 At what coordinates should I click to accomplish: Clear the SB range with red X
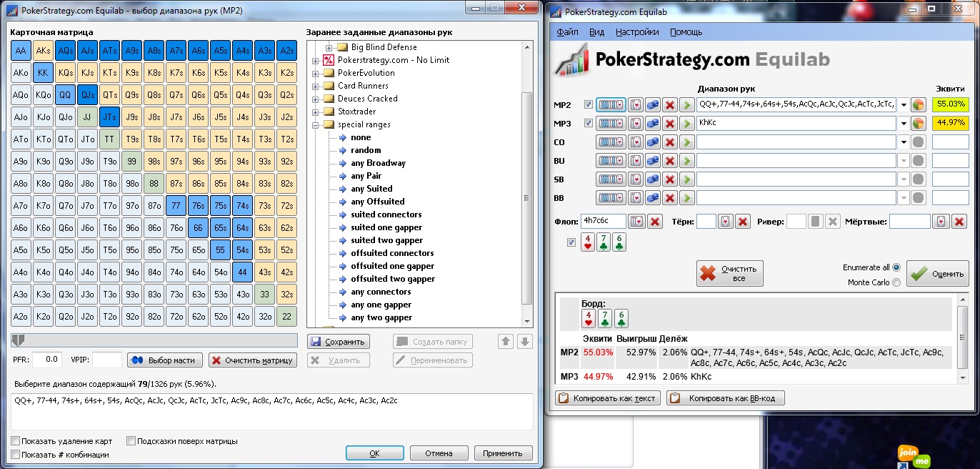click(670, 179)
